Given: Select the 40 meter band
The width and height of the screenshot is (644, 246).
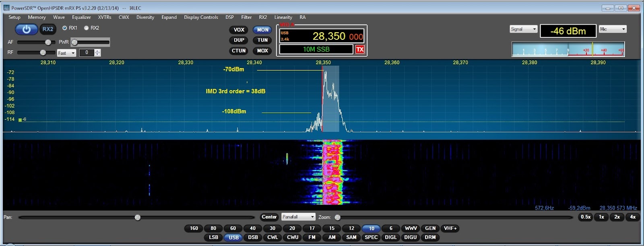Looking at the screenshot, I should coord(253,228).
